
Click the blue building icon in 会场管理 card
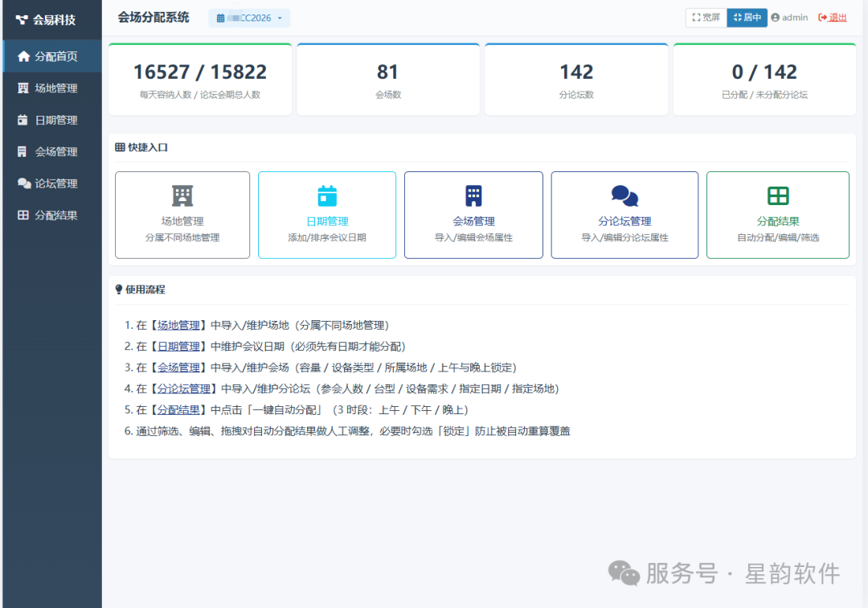(473, 196)
